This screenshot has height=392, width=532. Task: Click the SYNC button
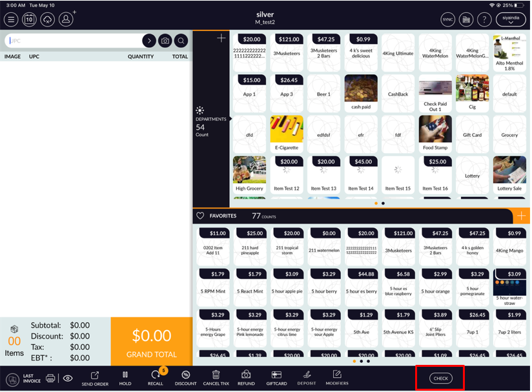(x=448, y=19)
